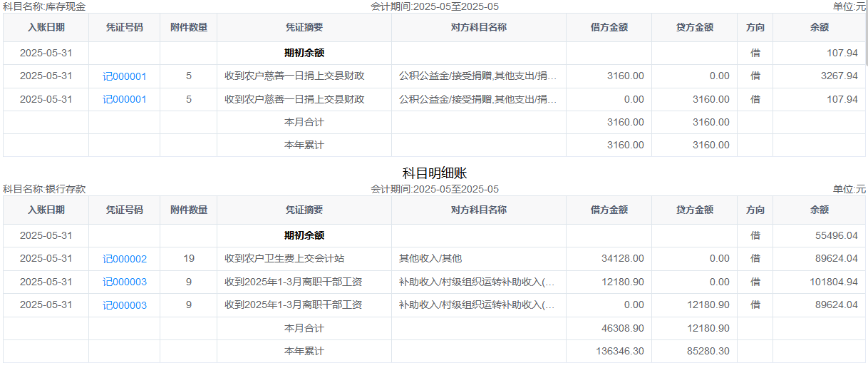The image size is (868, 368).
Task: Select the 本年累计 debit total 136346.30
Action: pos(619,351)
